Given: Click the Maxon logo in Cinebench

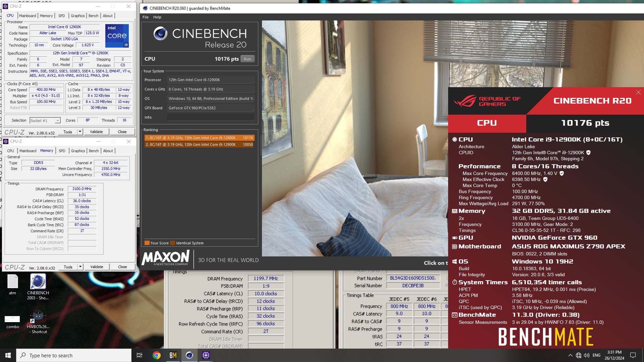Looking at the screenshot, I should coord(166,258).
